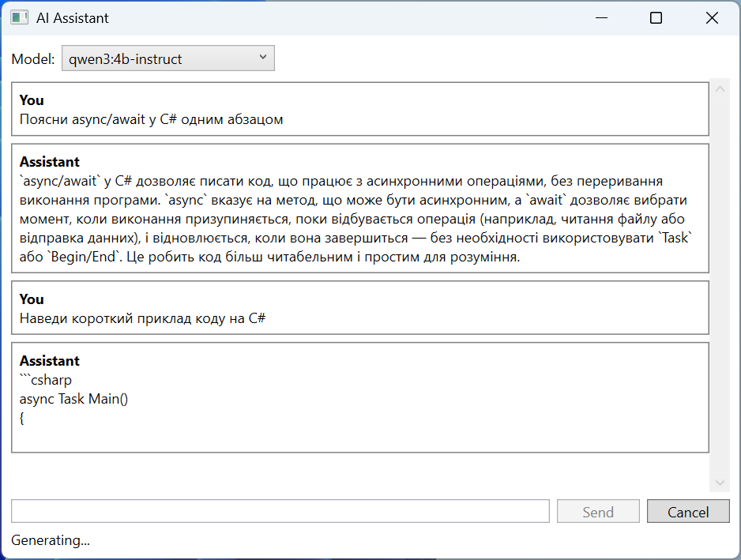Click the first 'You' sender label
The image size is (741, 560).
point(32,100)
